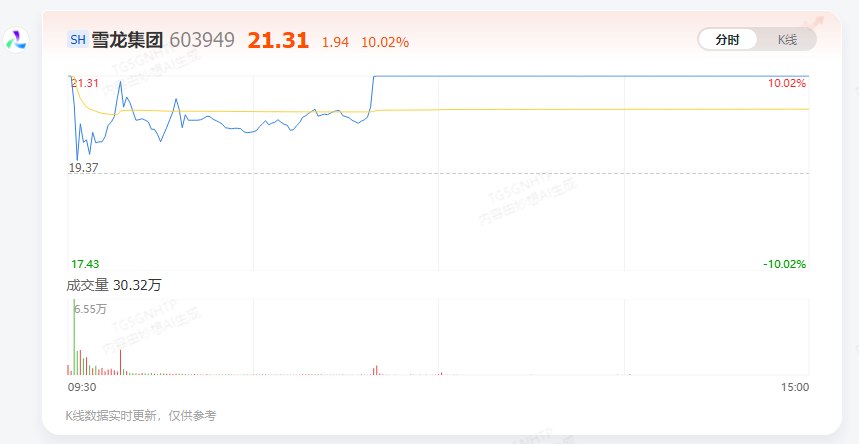Click the 10.02% percent change in header
This screenshot has width=859, height=444.
[385, 42]
